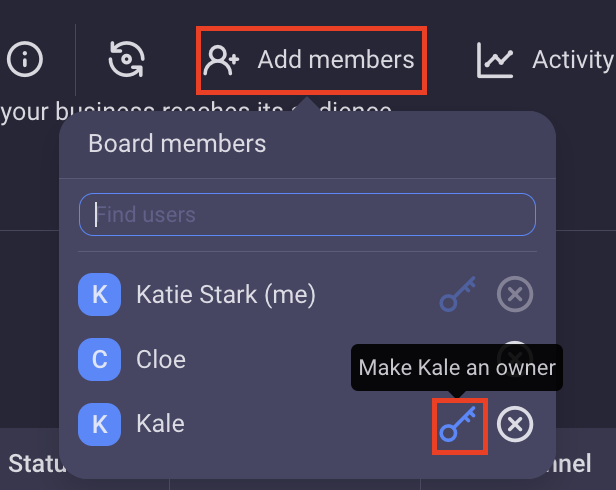Click the Board members heading
Viewport: 616px width, 490px height.
[177, 143]
